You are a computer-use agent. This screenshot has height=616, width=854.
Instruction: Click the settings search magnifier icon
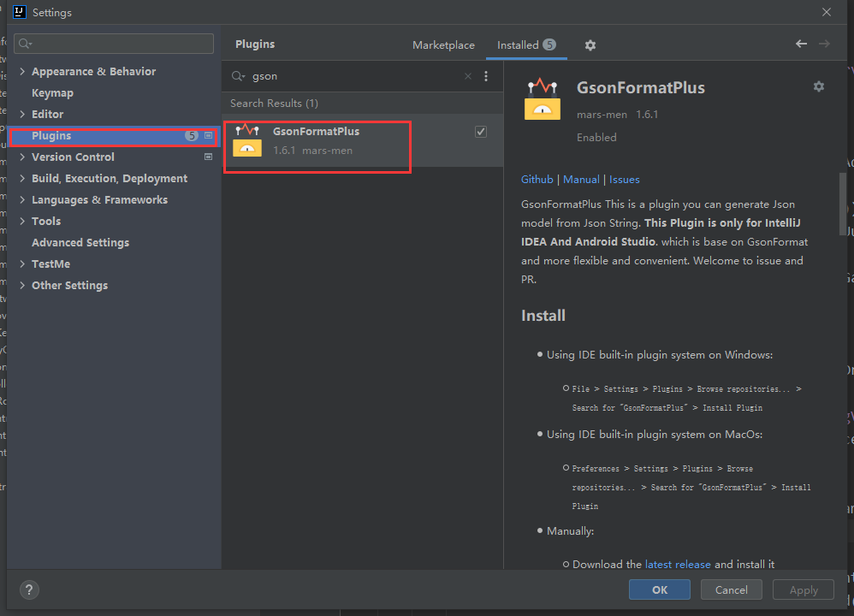point(25,44)
